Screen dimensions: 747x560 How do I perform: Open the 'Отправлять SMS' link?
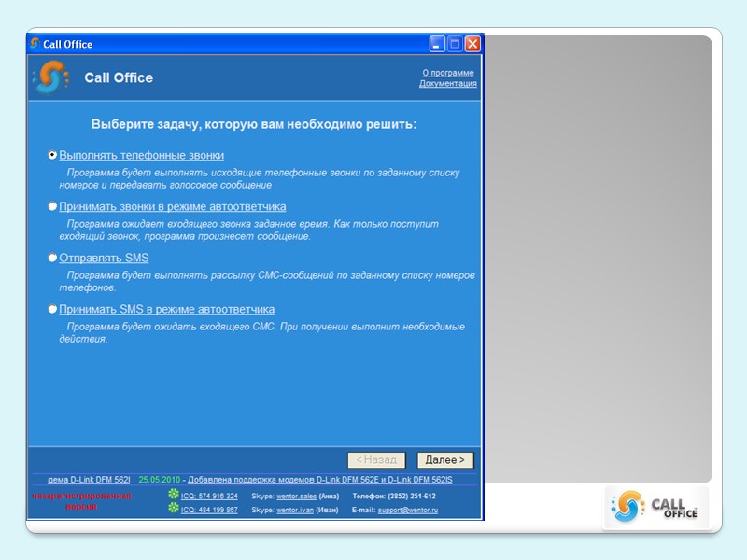[x=104, y=259]
